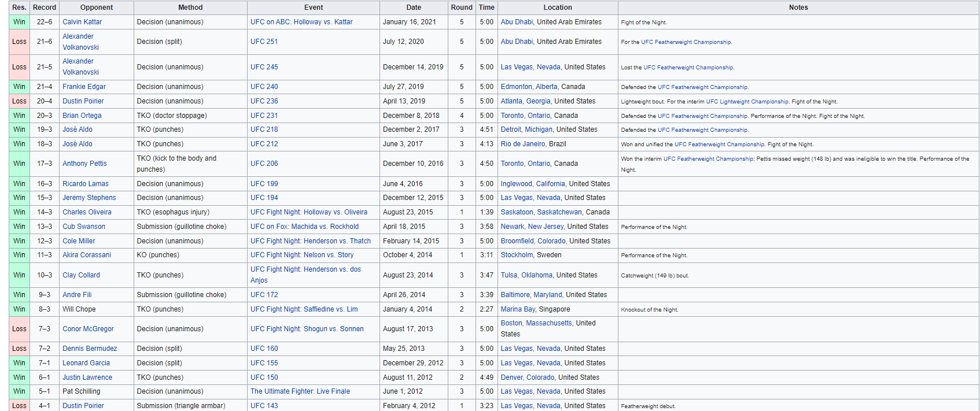
Task: Select the Notes column header
Action: pos(798,8)
